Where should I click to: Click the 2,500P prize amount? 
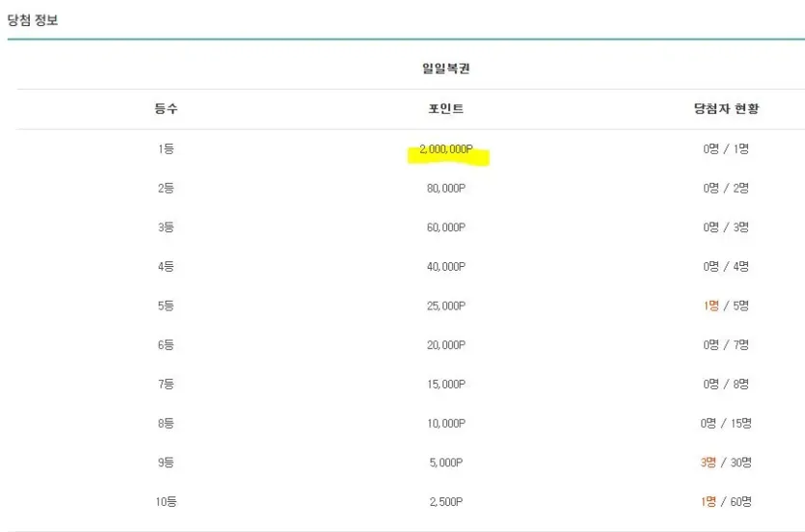[446, 502]
